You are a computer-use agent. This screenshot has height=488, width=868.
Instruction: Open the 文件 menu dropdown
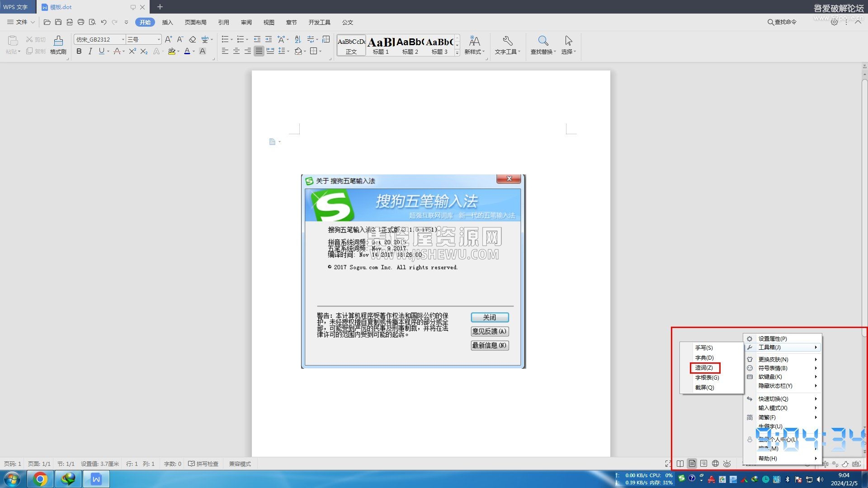(x=21, y=22)
